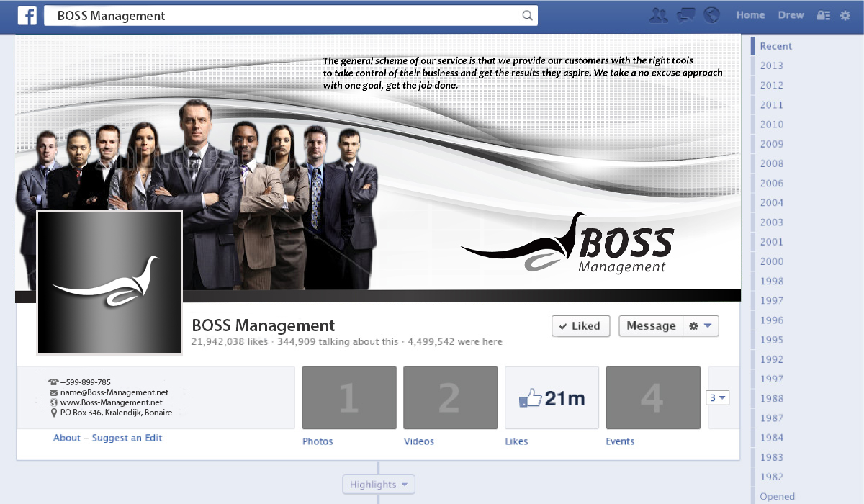Viewport: 864px width, 504px height.
Task: Click the 4,499,542 were here text
Action: click(x=455, y=342)
